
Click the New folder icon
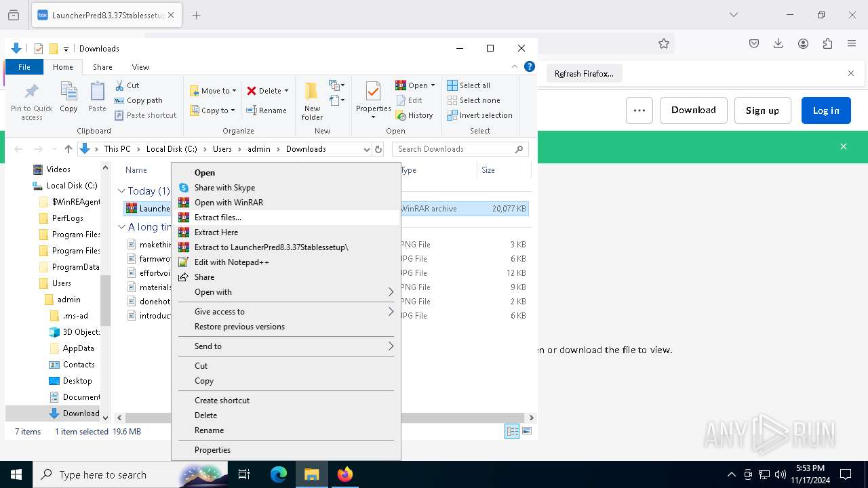(312, 102)
